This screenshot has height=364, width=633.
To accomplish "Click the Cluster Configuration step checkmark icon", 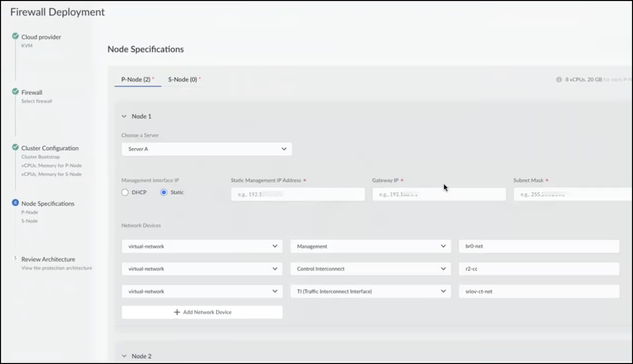I will point(15,147).
